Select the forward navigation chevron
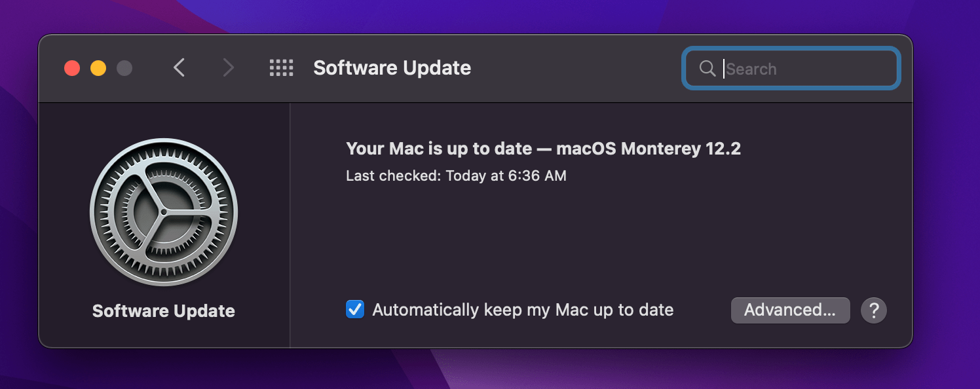The width and height of the screenshot is (980, 389). tap(228, 67)
